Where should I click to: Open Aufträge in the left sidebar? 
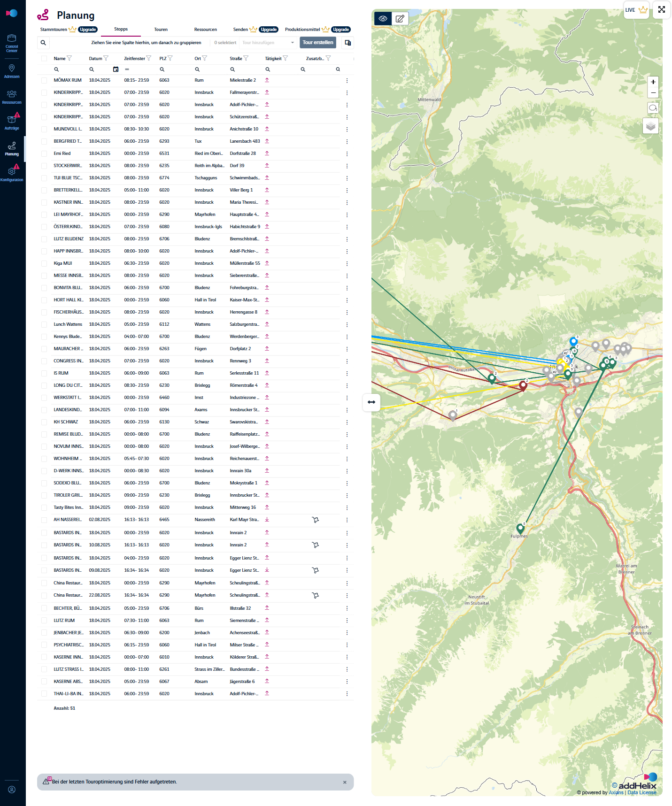coord(12,123)
